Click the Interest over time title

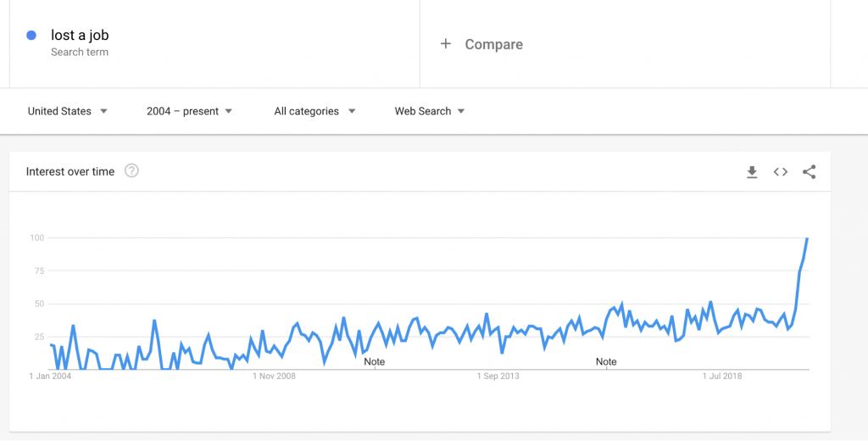coord(70,171)
